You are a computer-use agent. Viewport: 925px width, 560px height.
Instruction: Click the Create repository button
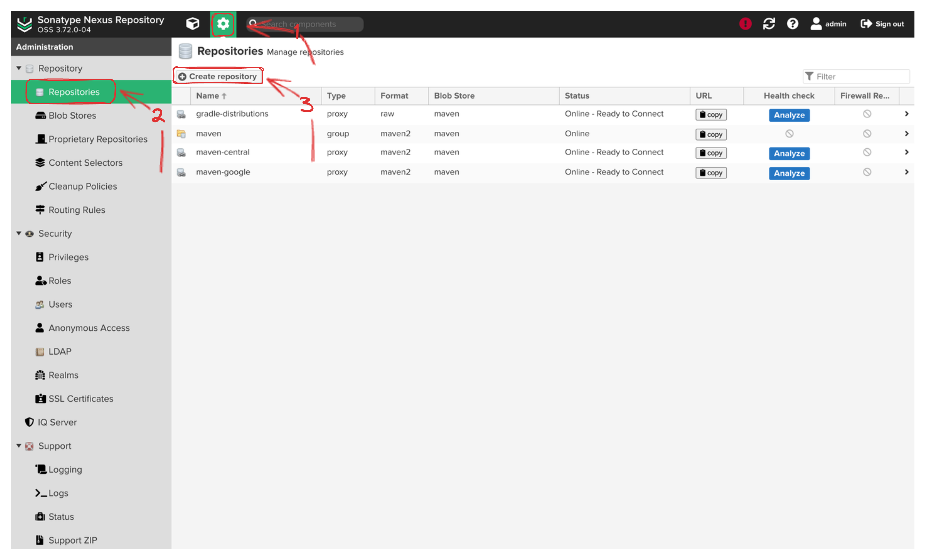(x=218, y=76)
